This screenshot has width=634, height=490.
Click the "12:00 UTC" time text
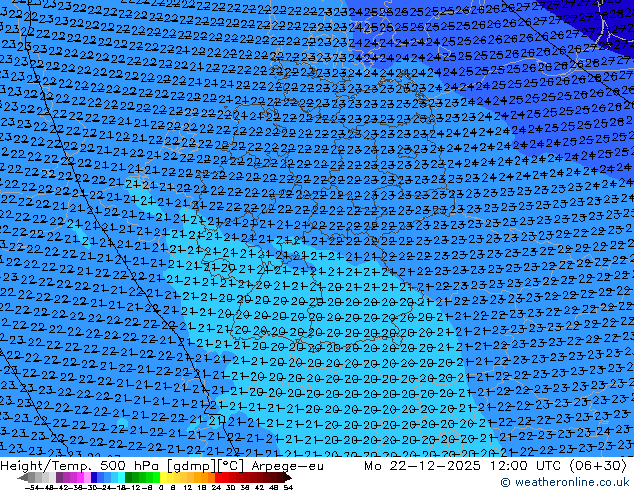click(x=525, y=466)
